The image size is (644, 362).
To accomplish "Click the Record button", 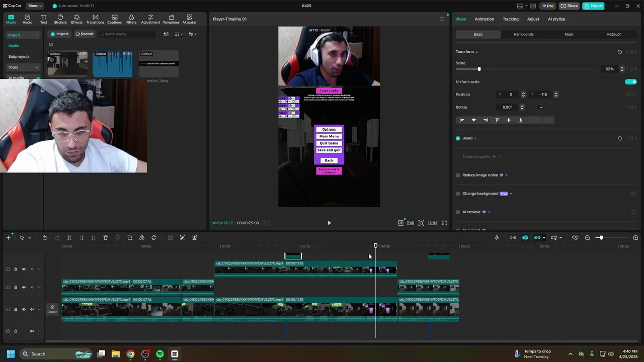I will [x=85, y=34].
